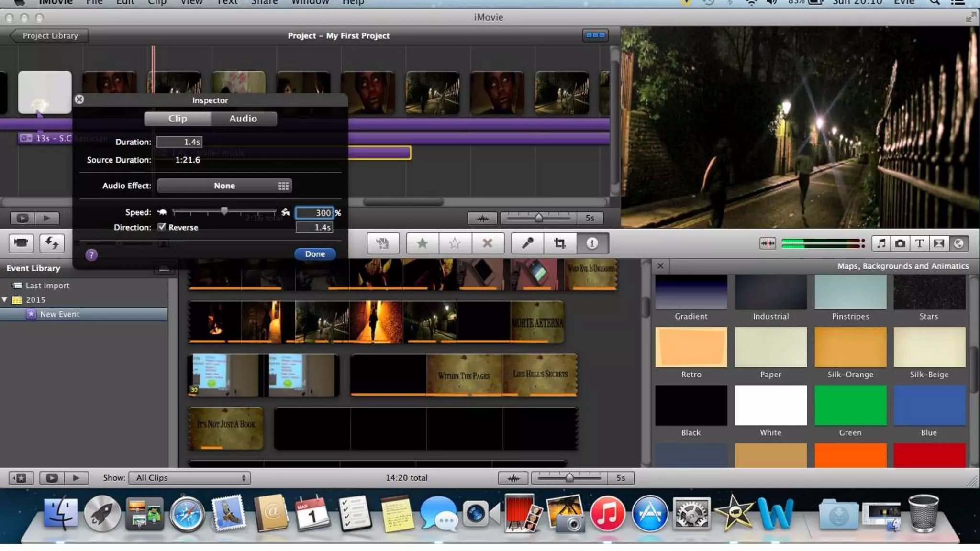Collapse the 2015 event tree

pyautogui.click(x=5, y=299)
